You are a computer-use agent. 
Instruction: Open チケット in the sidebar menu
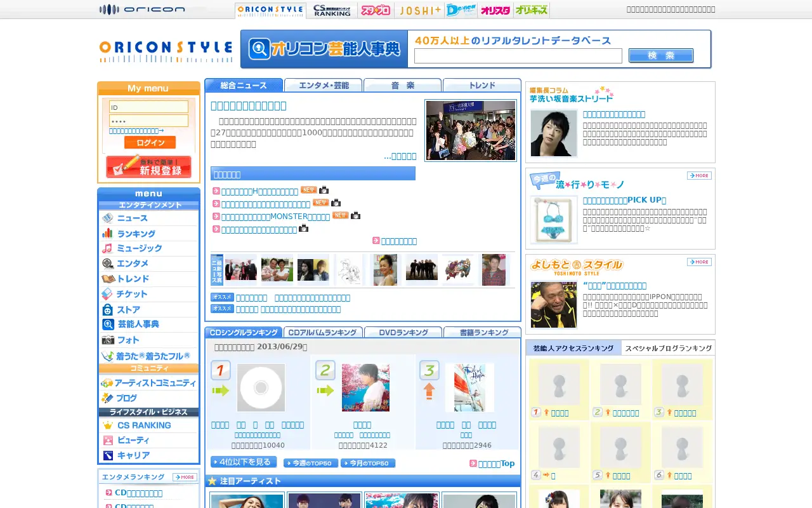[x=148, y=294]
